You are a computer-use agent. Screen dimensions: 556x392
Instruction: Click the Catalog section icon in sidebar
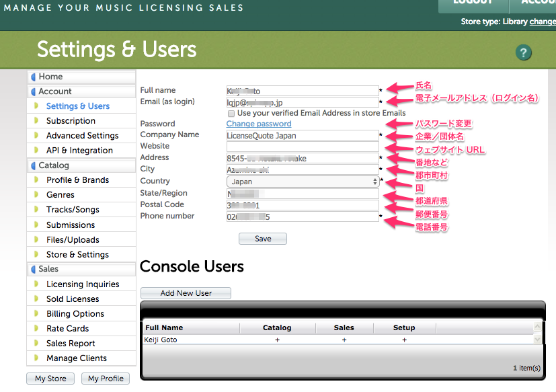tap(34, 165)
